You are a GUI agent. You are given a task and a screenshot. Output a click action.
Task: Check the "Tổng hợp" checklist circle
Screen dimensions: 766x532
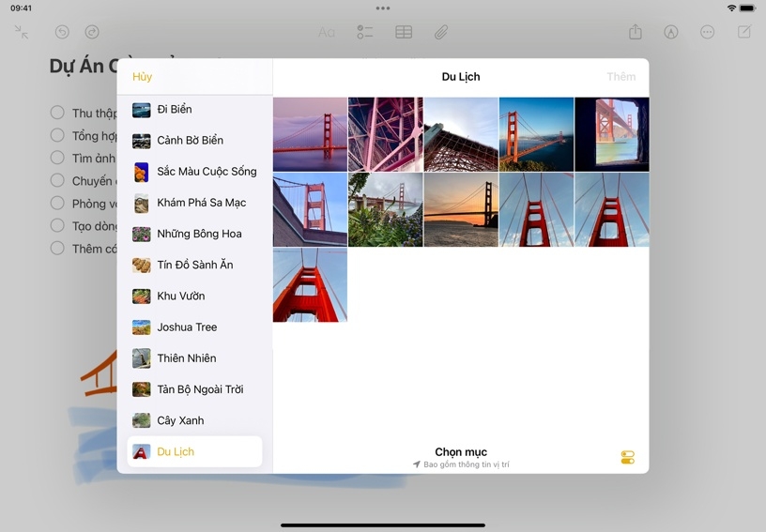tap(57, 135)
